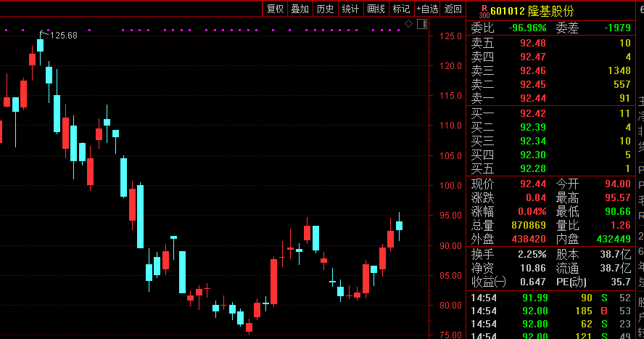Click 返回 to go back
The width and height of the screenshot is (644, 339).
453,9
